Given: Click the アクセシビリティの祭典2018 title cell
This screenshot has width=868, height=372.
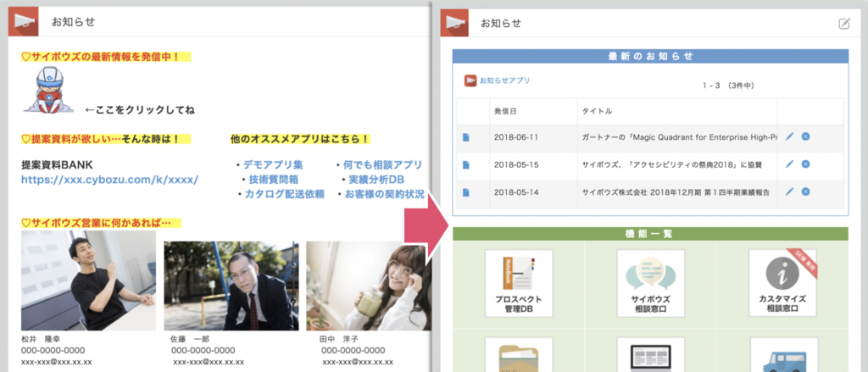Looking at the screenshot, I should tap(677, 164).
